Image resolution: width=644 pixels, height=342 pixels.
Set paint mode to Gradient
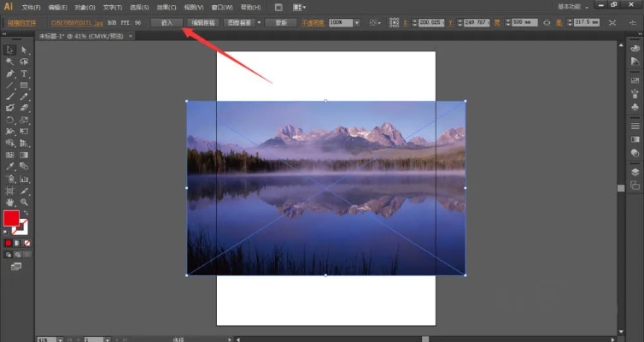[x=17, y=244]
